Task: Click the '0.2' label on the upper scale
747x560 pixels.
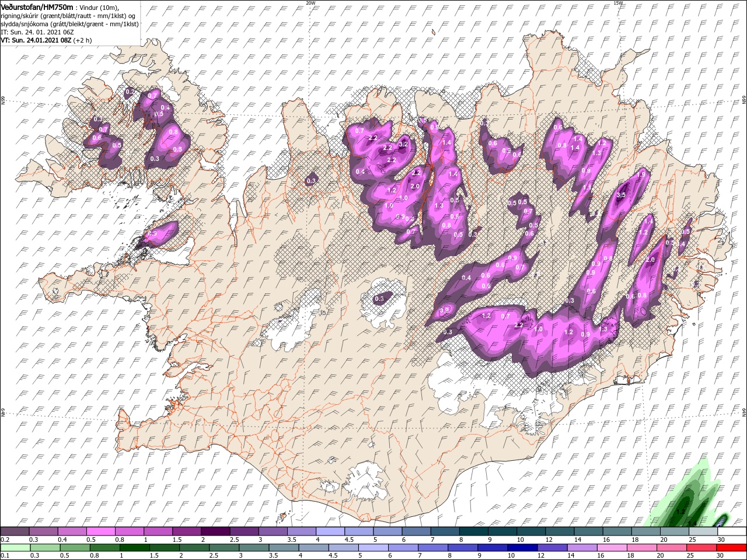Action: (x=5, y=540)
